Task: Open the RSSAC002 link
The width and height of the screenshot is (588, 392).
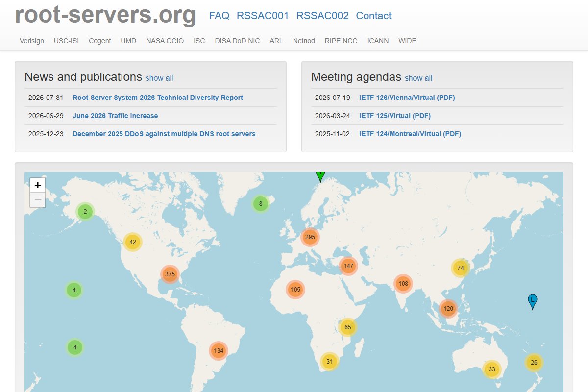Action: [322, 16]
